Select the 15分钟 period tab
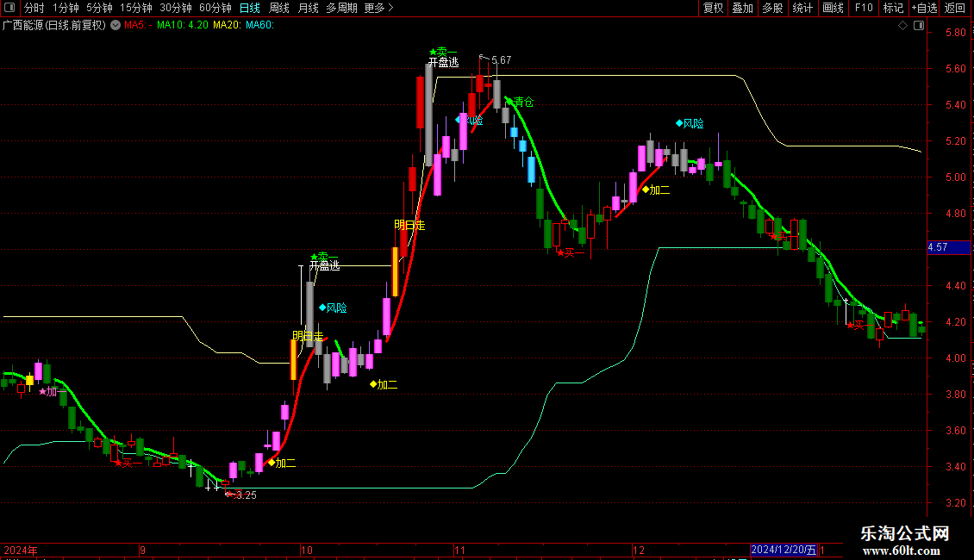The width and height of the screenshot is (974, 560). (x=136, y=8)
